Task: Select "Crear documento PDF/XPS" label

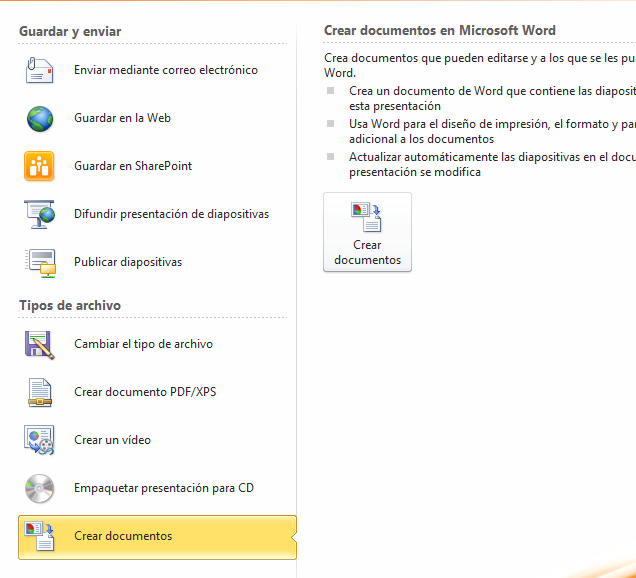Action: pyautogui.click(x=145, y=392)
